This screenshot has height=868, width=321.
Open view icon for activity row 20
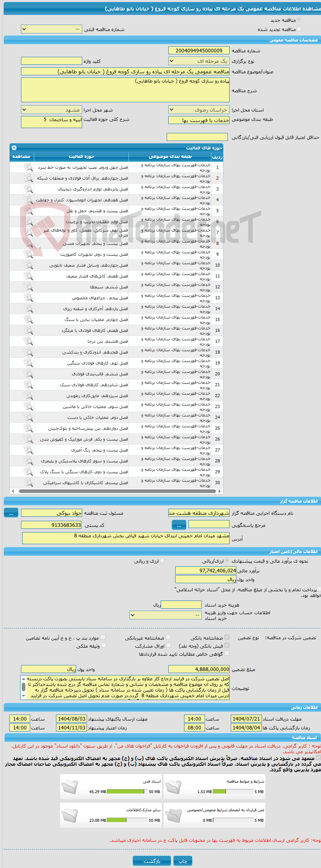(28, 374)
